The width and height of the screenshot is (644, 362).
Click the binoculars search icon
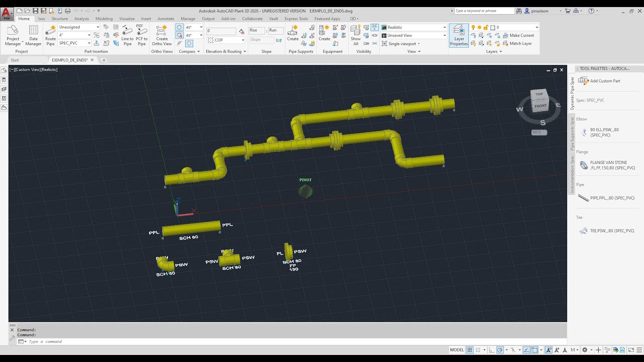519,11
